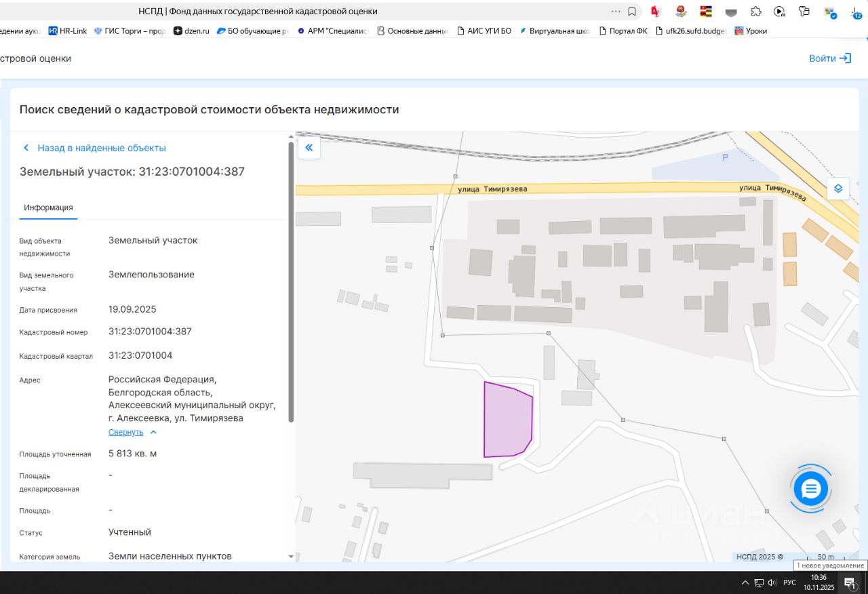868x594 pixels.
Task: Open the blue chat support bubble
Action: coord(811,488)
